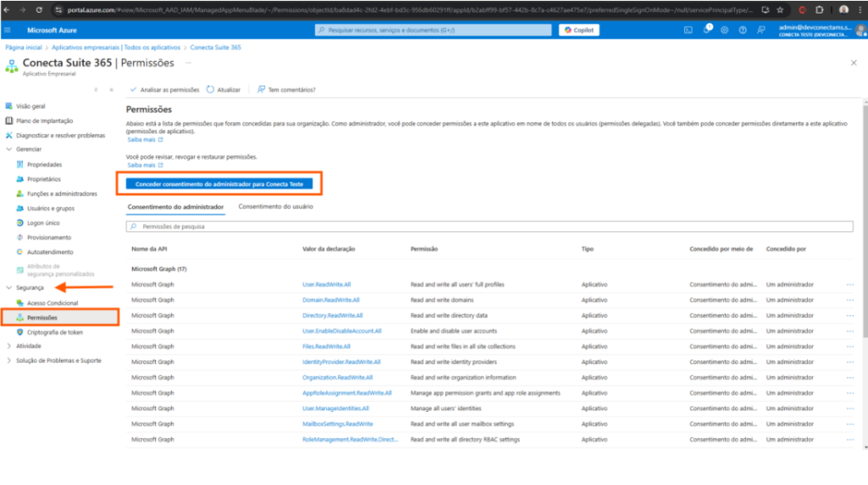Click Conceder consentimento do administrador button

(x=219, y=183)
